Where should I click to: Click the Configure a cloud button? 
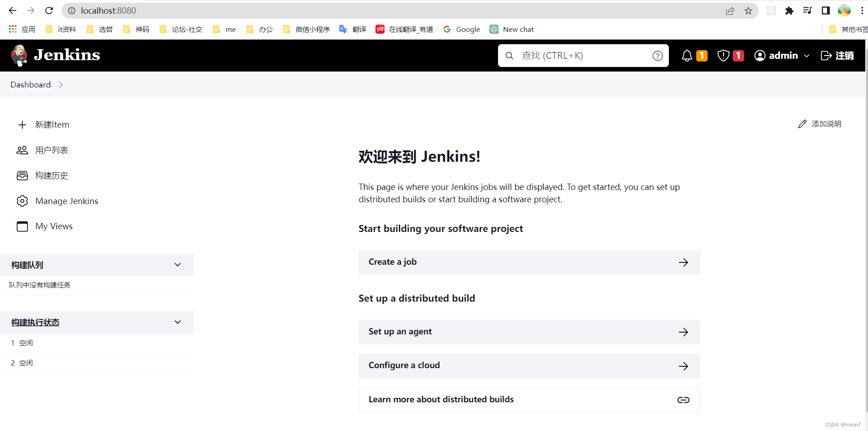529,366
